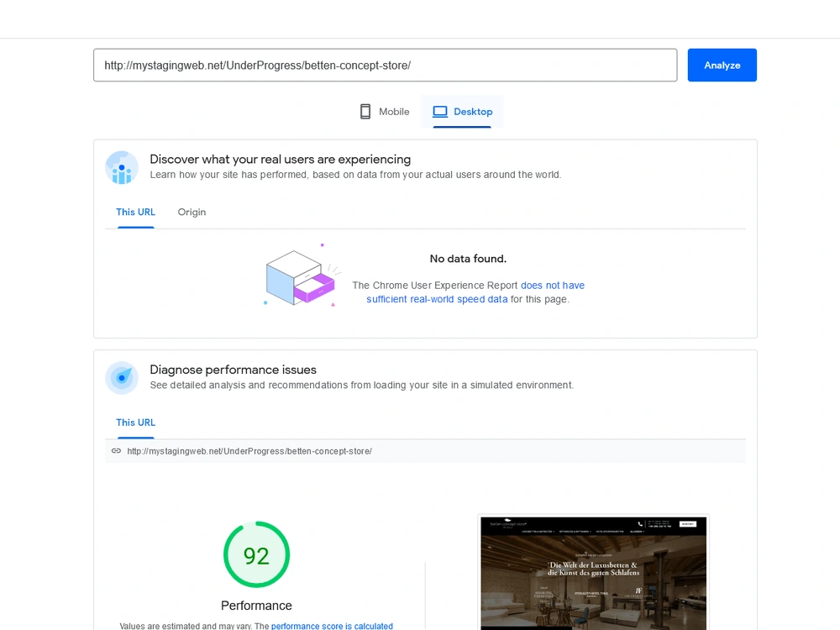Click the tested URL text in the gray bar

pyautogui.click(x=249, y=451)
